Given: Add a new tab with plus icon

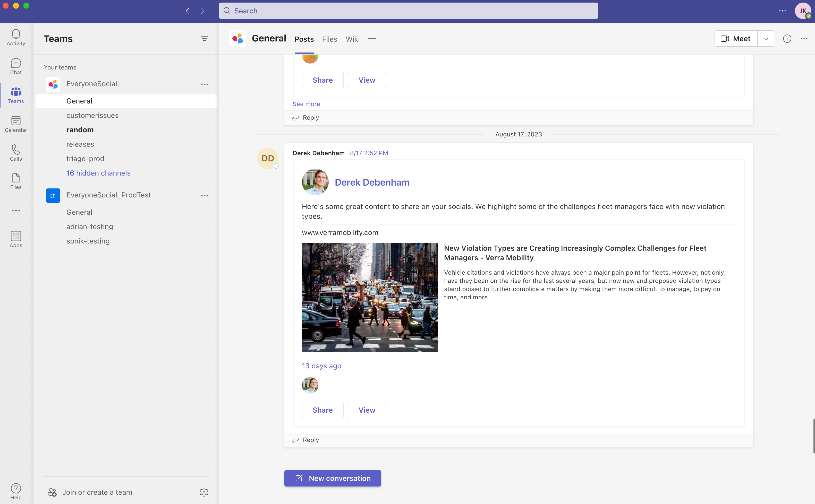Looking at the screenshot, I should tap(372, 39).
